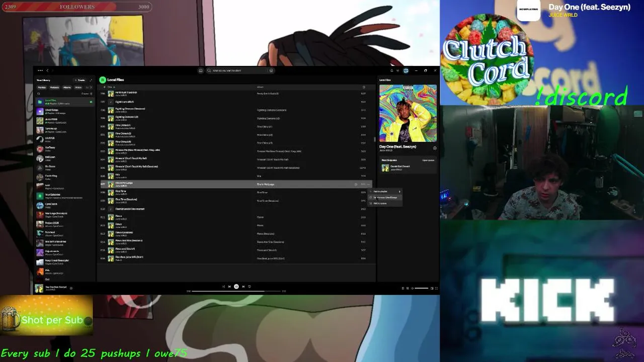Click the Open queue link
Viewport: 644px width, 362px height.
[x=428, y=160]
